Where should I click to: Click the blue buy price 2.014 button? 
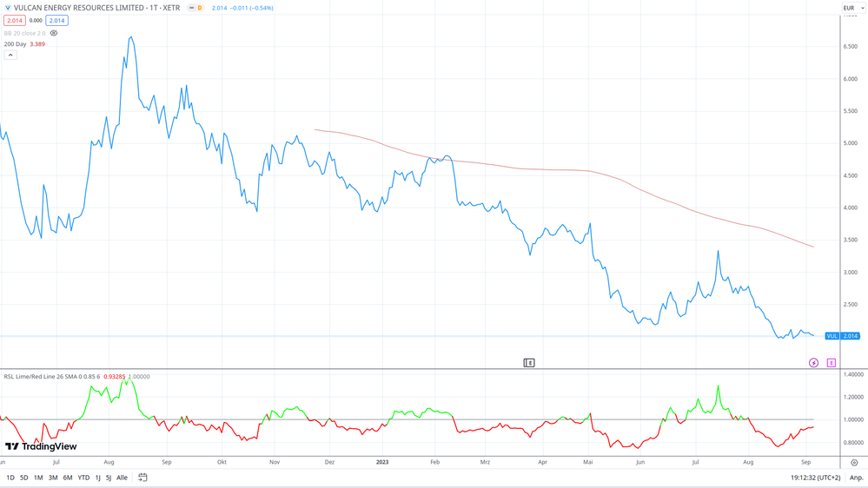[x=56, y=20]
